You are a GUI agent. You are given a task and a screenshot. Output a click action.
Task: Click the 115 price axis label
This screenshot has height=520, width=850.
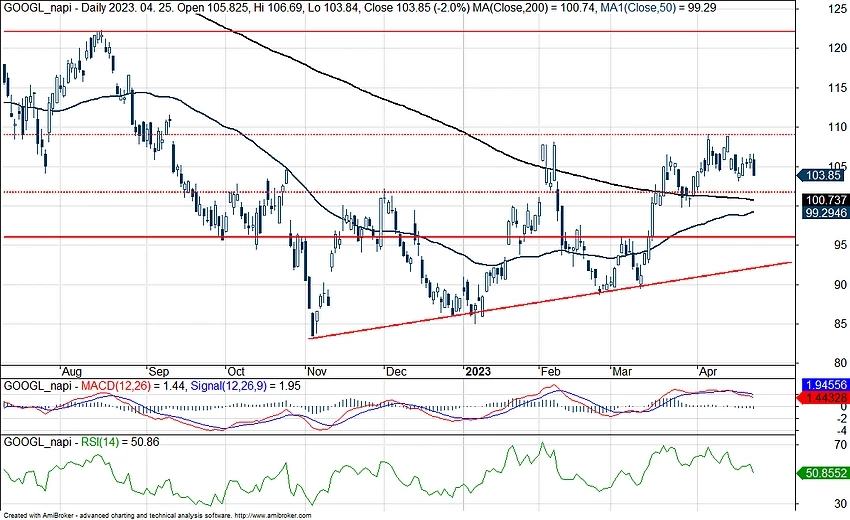click(836, 88)
